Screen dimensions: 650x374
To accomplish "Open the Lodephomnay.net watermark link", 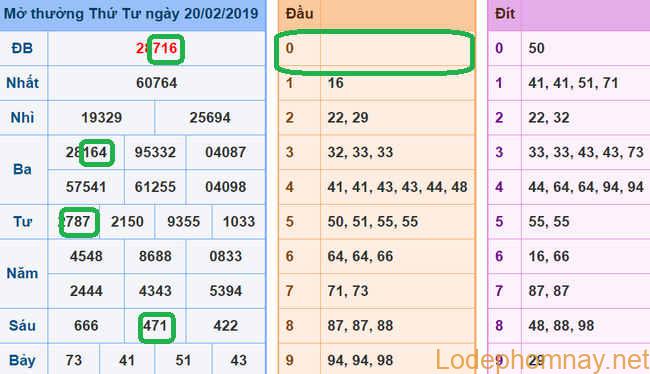I will tap(542, 360).
